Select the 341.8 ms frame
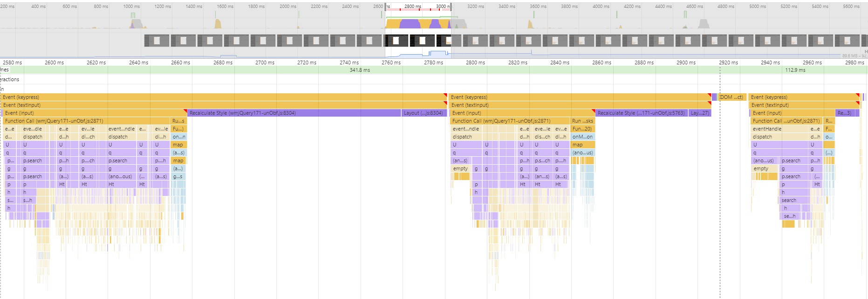868x299 pixels. (x=360, y=70)
